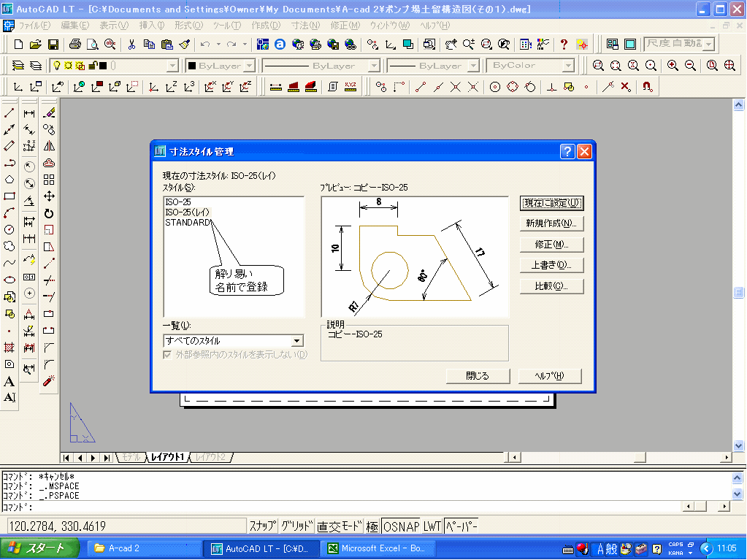
Task: Select the Text A tool
Action: [9, 381]
